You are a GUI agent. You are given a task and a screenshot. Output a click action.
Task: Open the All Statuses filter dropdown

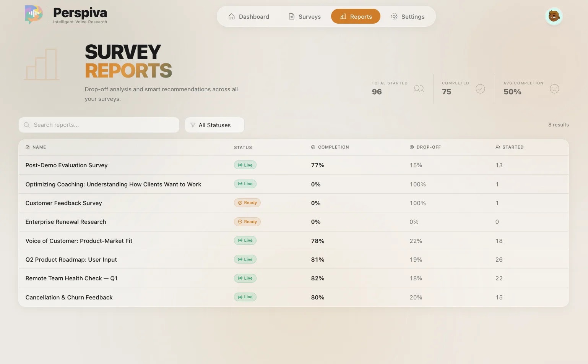tap(214, 125)
